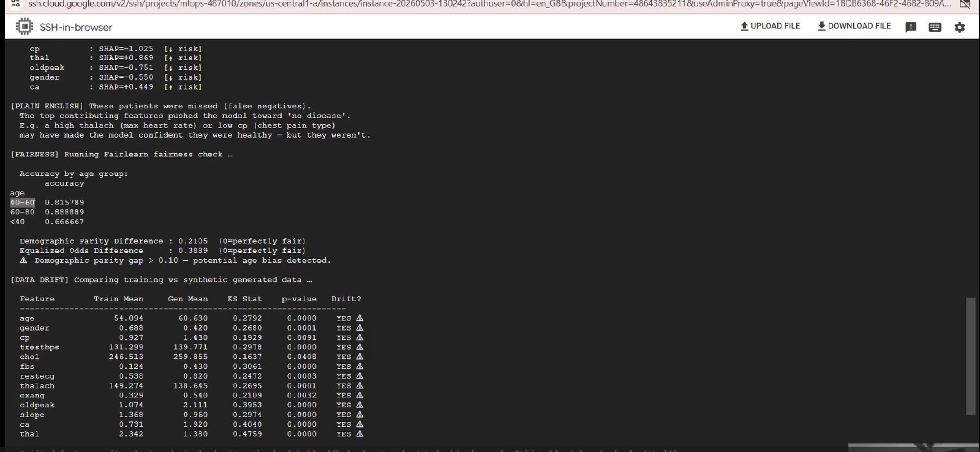Click the drift warning icon in cp row
The image size is (980, 452).
coord(360,338)
